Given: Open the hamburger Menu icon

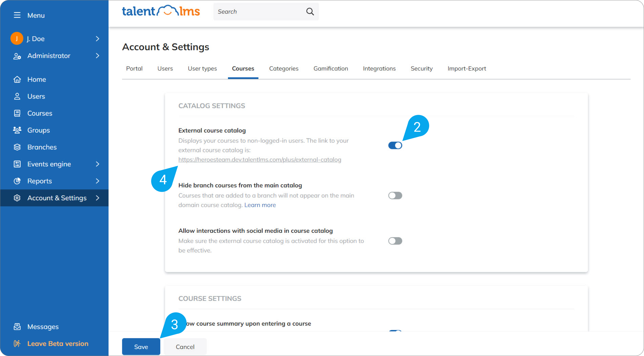Looking at the screenshot, I should pyautogui.click(x=17, y=15).
